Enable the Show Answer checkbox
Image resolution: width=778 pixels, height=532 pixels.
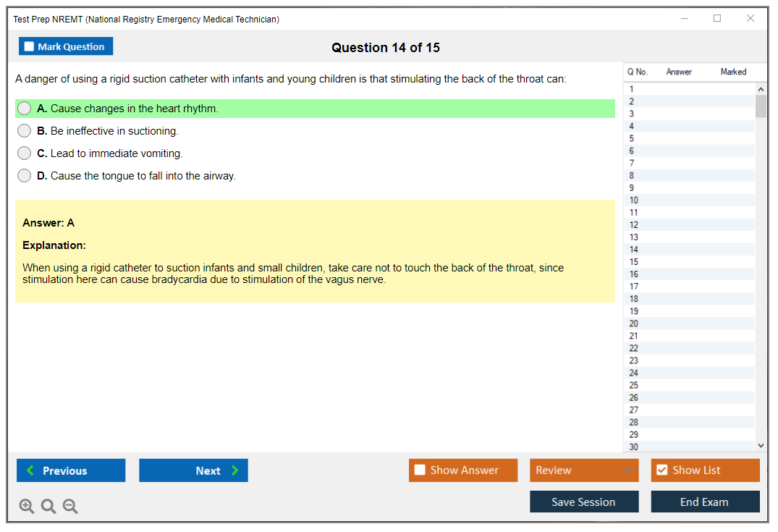[420, 470]
